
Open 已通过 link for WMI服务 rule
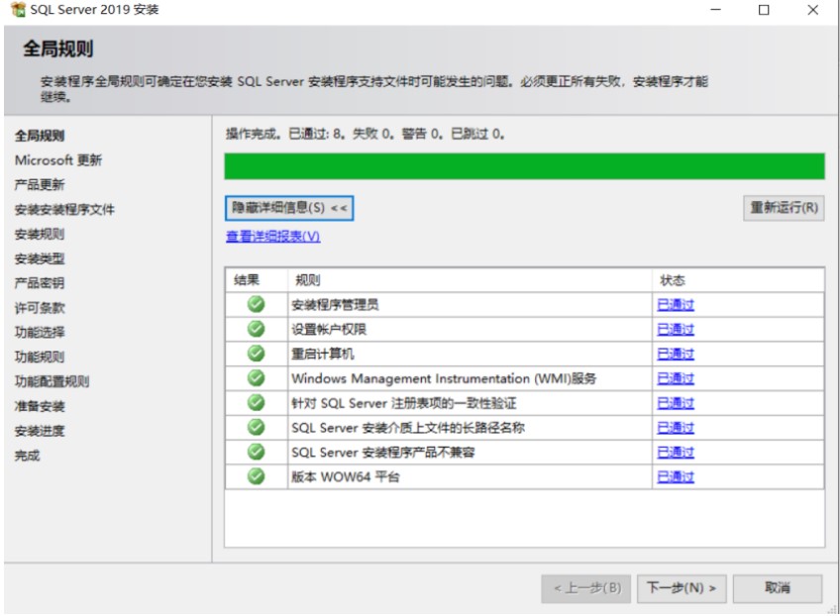[x=676, y=378]
